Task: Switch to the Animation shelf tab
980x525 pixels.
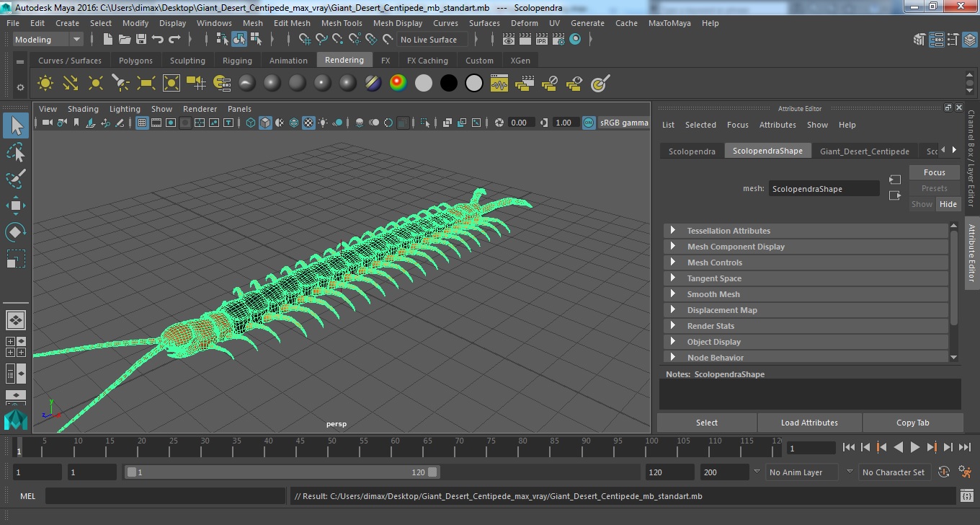Action: coord(288,61)
